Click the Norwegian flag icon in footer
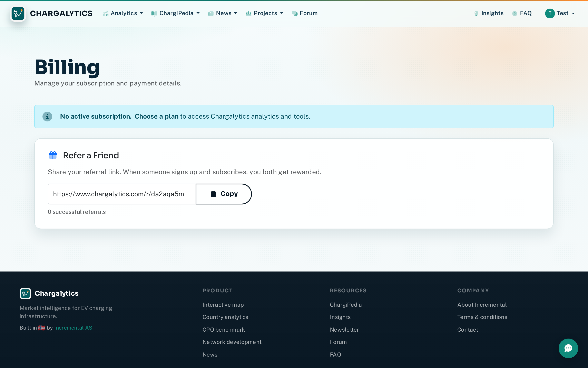The image size is (588, 368). [x=42, y=328]
